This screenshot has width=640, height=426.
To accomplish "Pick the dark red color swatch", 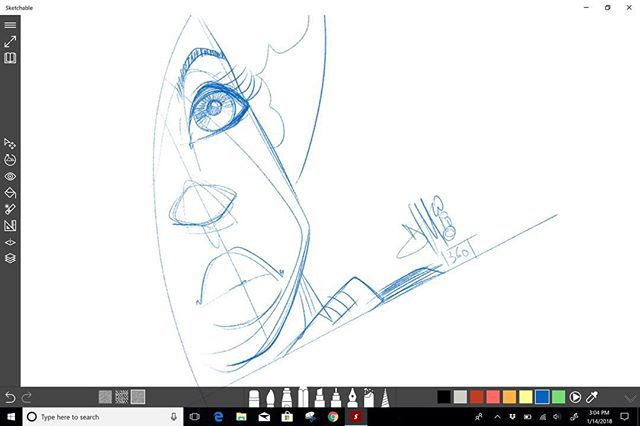I will pos(476,397).
